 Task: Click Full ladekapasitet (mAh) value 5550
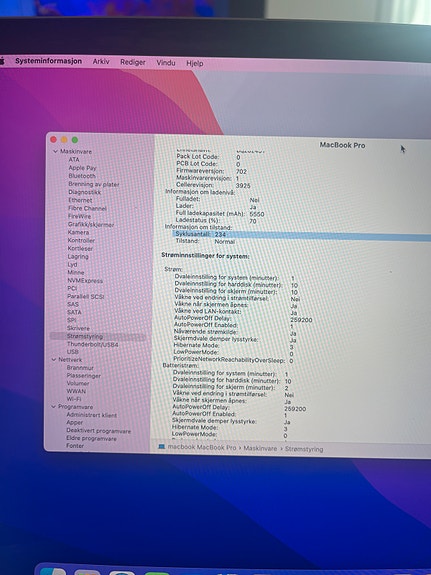click(257, 214)
